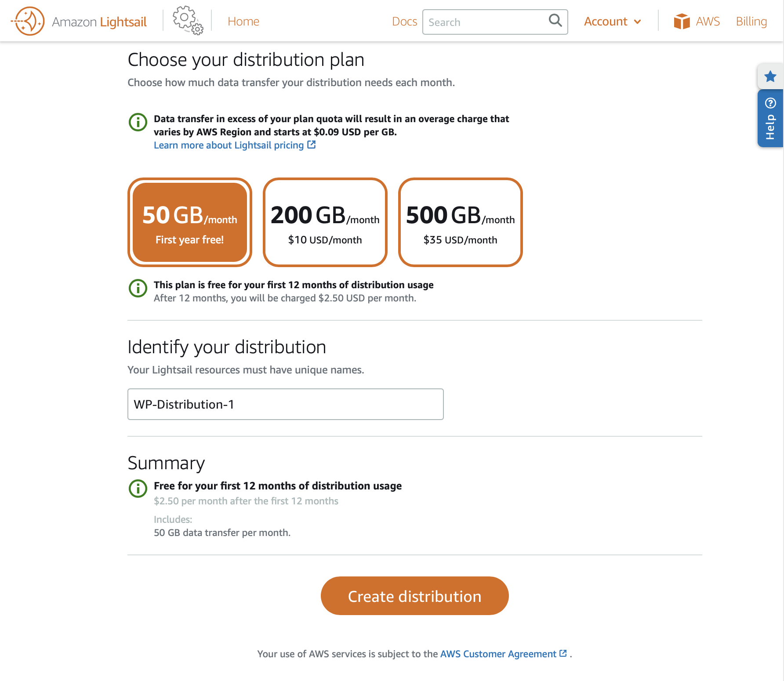Click the overage charge info icon
The image size is (784, 681).
[x=138, y=122]
